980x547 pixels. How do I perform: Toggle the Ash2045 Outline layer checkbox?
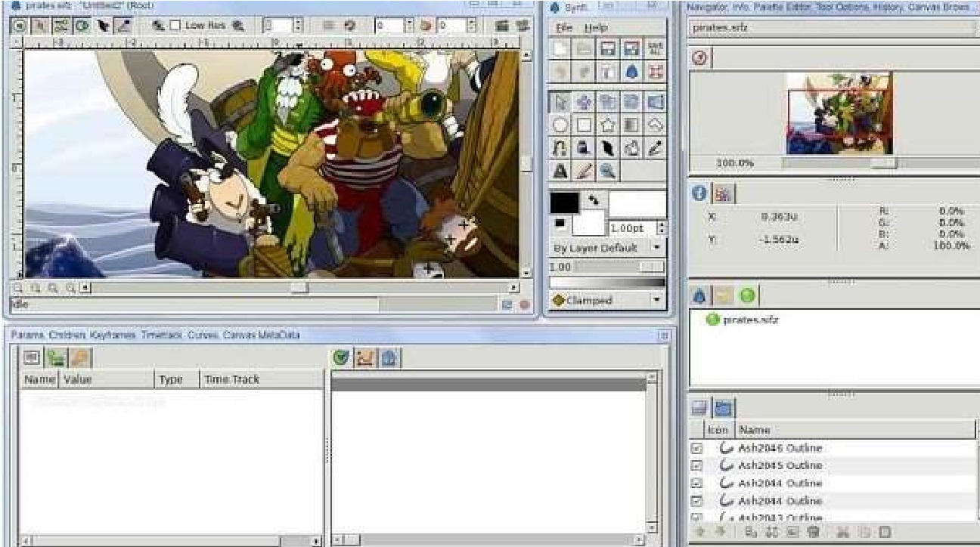697,465
